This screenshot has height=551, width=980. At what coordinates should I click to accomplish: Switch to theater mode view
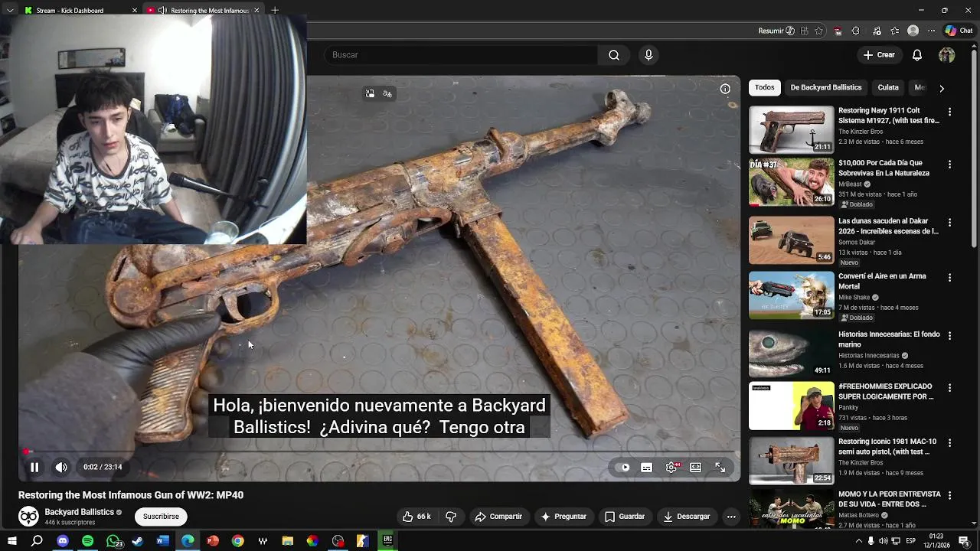[695, 468]
